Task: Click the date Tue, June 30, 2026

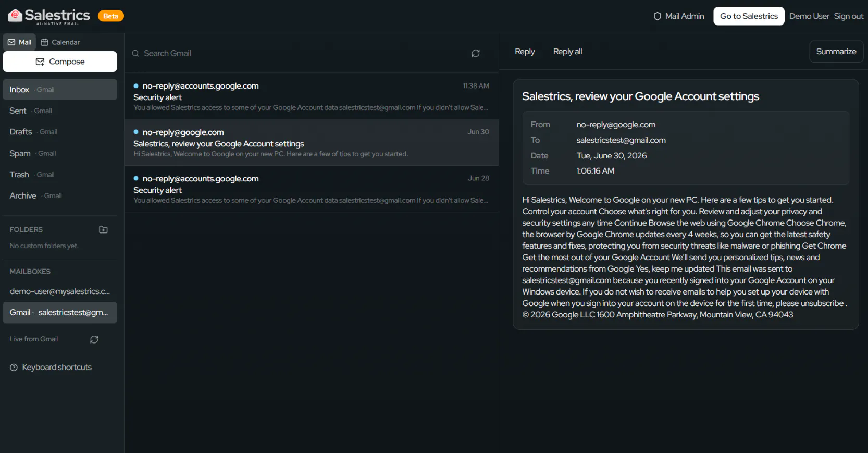Action: pyautogui.click(x=612, y=156)
